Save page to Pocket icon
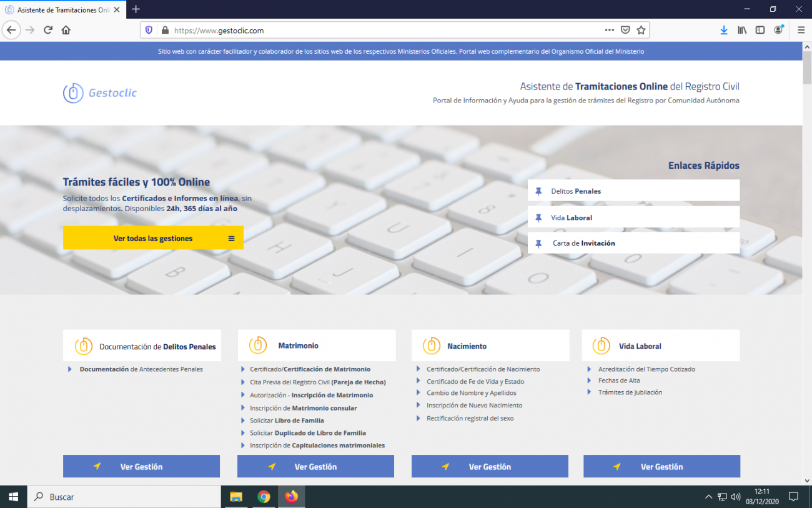The width and height of the screenshot is (812, 508). (625, 30)
